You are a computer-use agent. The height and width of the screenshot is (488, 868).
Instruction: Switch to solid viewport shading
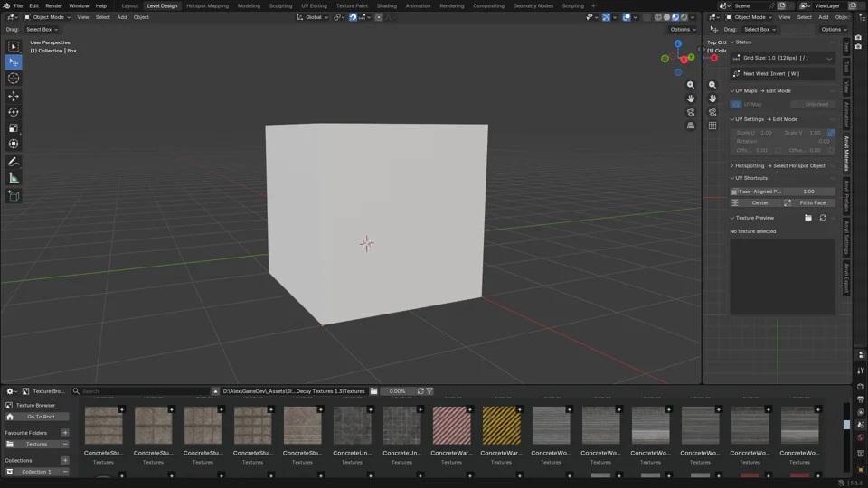coord(666,17)
